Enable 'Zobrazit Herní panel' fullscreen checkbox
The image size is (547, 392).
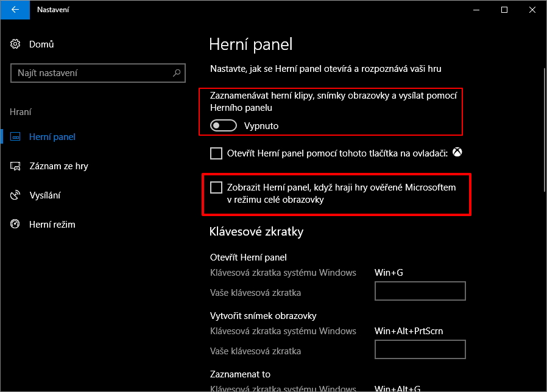[x=216, y=187]
